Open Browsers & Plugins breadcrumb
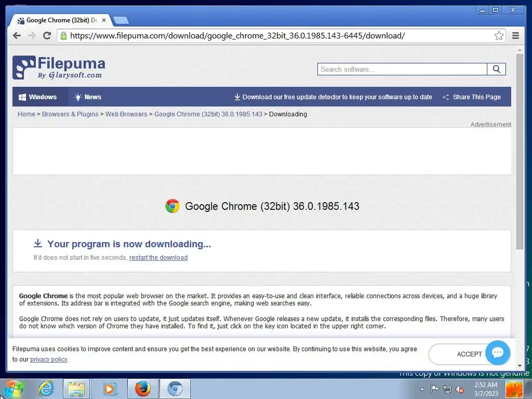 [x=70, y=114]
